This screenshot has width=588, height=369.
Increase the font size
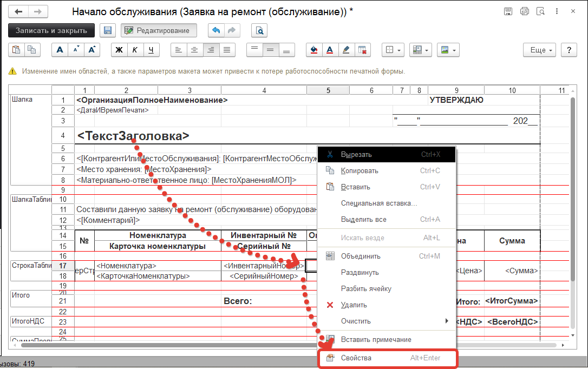92,50
